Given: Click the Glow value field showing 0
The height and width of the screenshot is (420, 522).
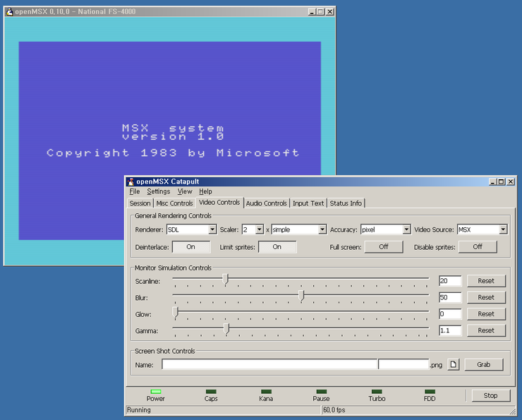Looking at the screenshot, I should (450, 313).
